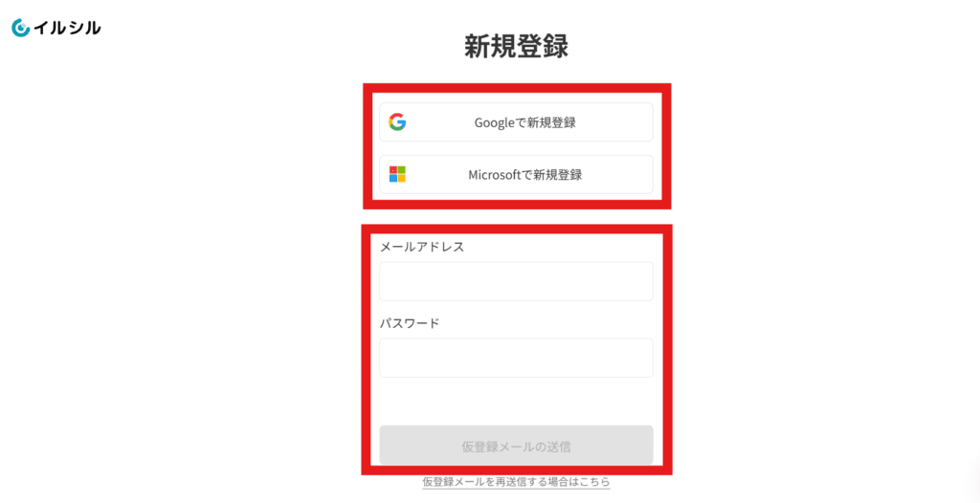Click red frame around social sign-up options
Image resolution: width=980 pixels, height=503 pixels.
pyautogui.click(x=517, y=88)
